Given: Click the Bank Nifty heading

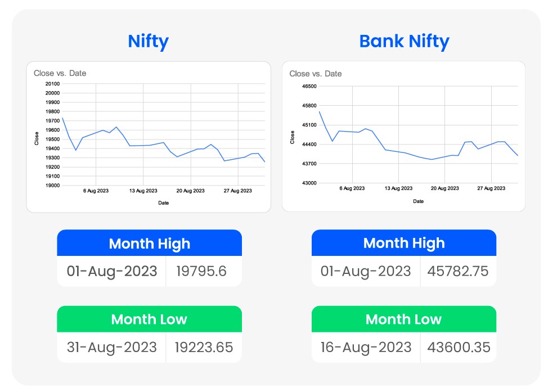Looking at the screenshot, I should [404, 42].
